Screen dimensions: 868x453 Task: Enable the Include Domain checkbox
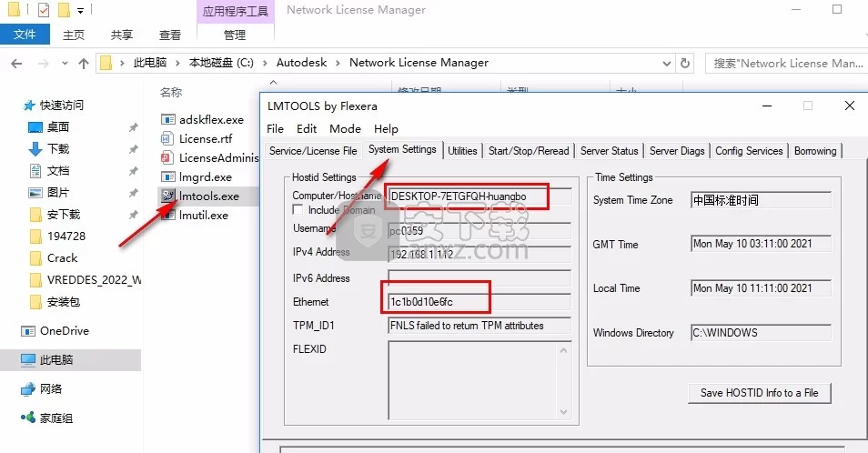point(298,210)
